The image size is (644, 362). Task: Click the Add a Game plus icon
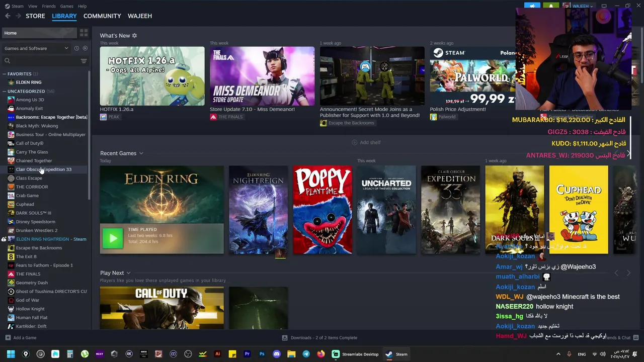tap(8, 338)
